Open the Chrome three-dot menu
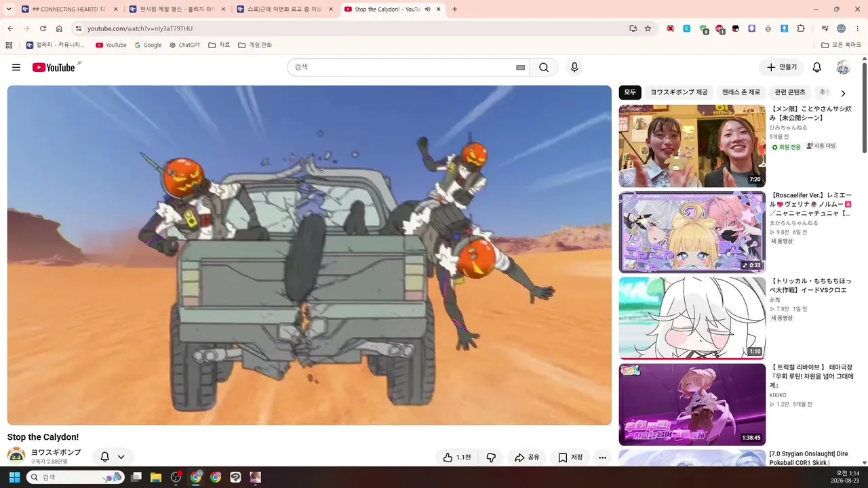 (x=858, y=28)
